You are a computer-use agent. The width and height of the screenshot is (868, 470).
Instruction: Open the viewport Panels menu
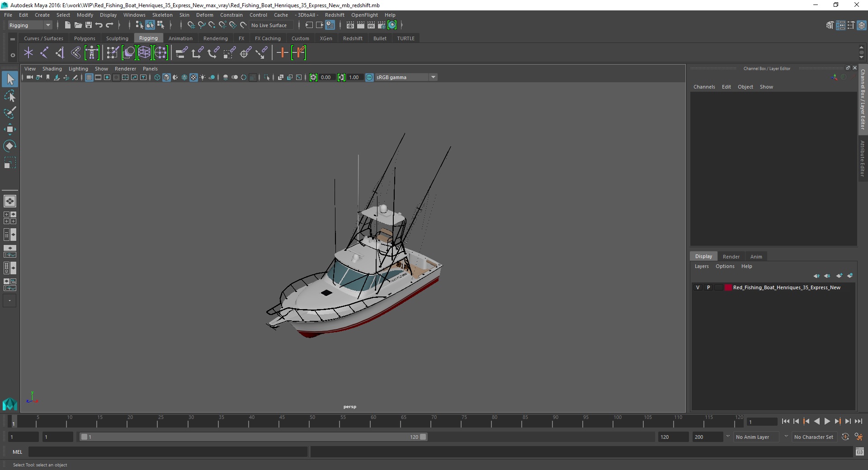coord(150,69)
